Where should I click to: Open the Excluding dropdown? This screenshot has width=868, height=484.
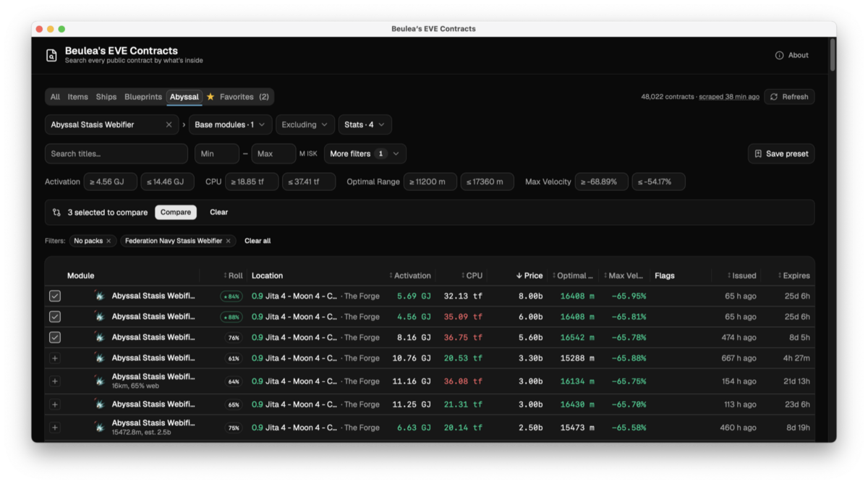[x=305, y=124]
